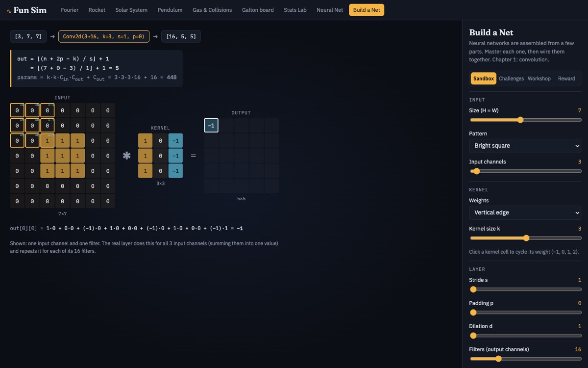Screen dimensions: 588x368
Task: Set the Stride s slider
Action: (x=525, y=289)
